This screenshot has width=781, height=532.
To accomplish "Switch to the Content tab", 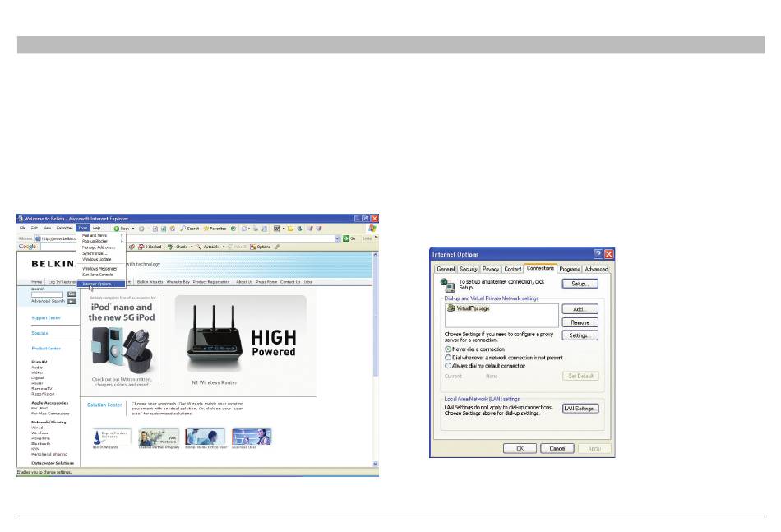I will (512, 269).
